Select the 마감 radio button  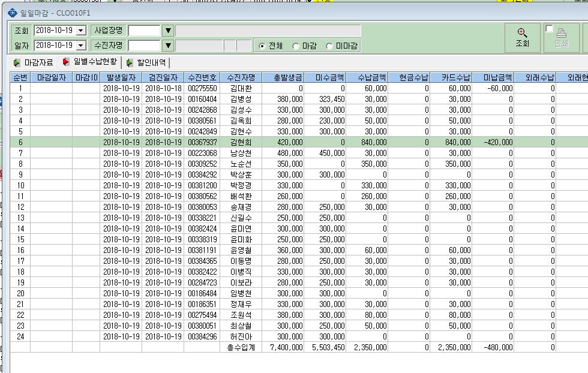[x=295, y=46]
